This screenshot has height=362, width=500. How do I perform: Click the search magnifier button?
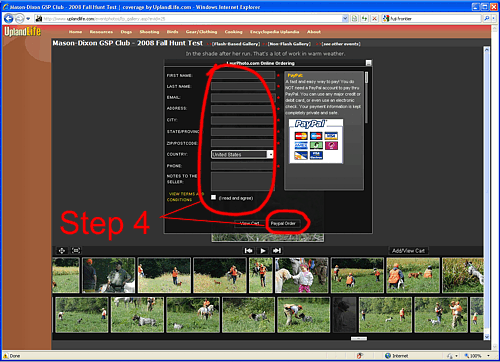(486, 19)
